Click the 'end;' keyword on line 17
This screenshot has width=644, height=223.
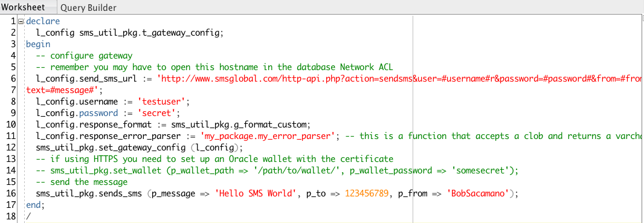tap(35, 204)
